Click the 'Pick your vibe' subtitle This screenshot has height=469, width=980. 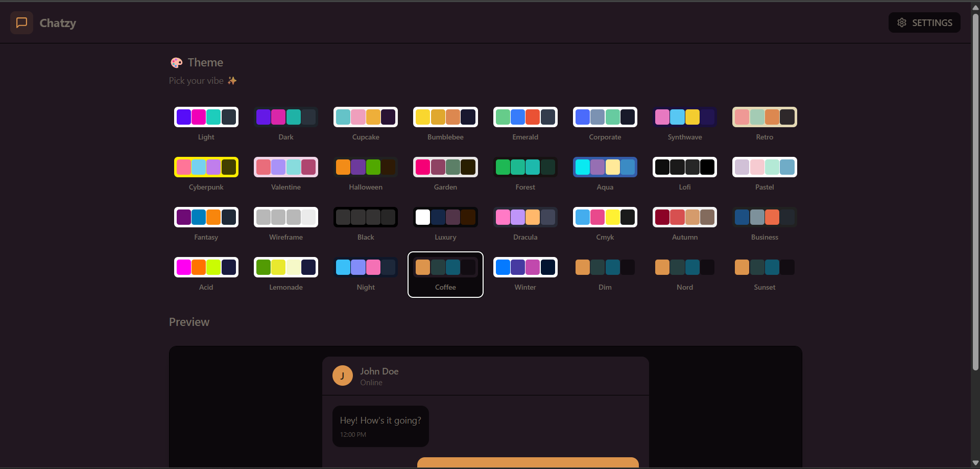196,81
